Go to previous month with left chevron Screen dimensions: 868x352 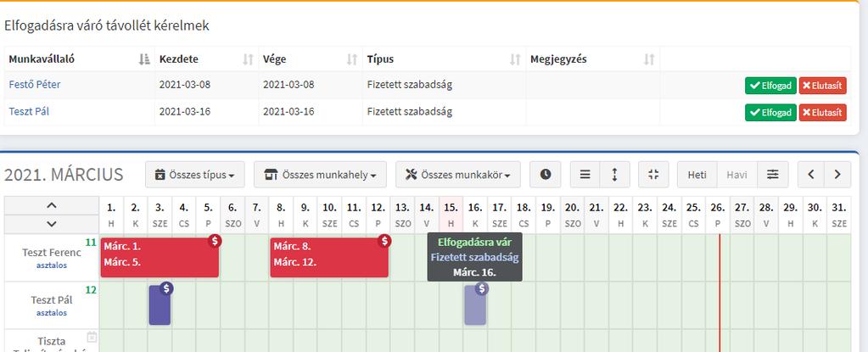(x=811, y=175)
